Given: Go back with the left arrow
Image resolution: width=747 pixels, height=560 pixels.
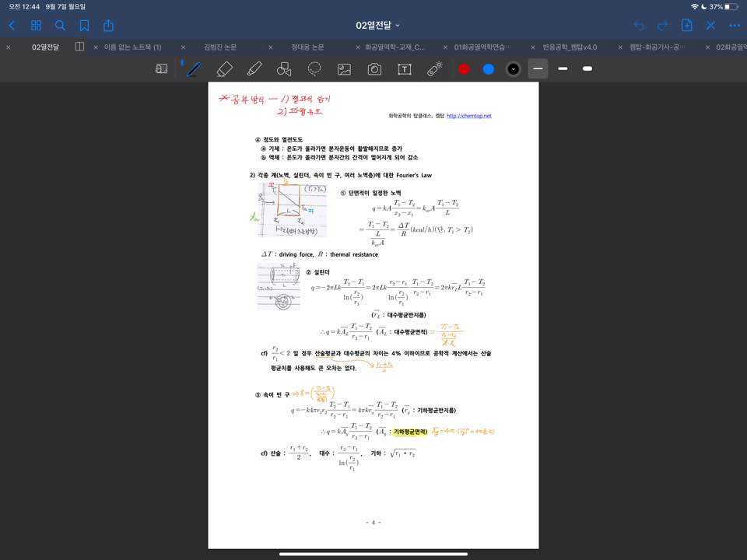Looking at the screenshot, I should (x=12, y=25).
